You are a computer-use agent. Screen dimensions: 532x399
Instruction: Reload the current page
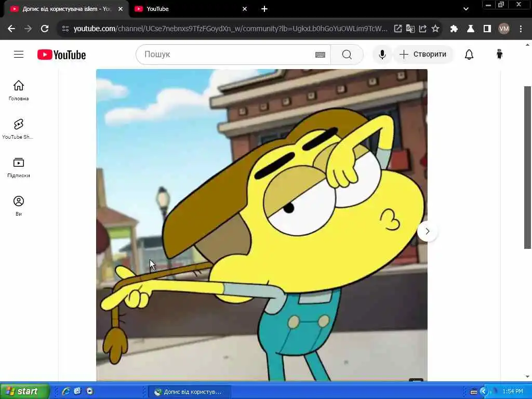pos(45,29)
